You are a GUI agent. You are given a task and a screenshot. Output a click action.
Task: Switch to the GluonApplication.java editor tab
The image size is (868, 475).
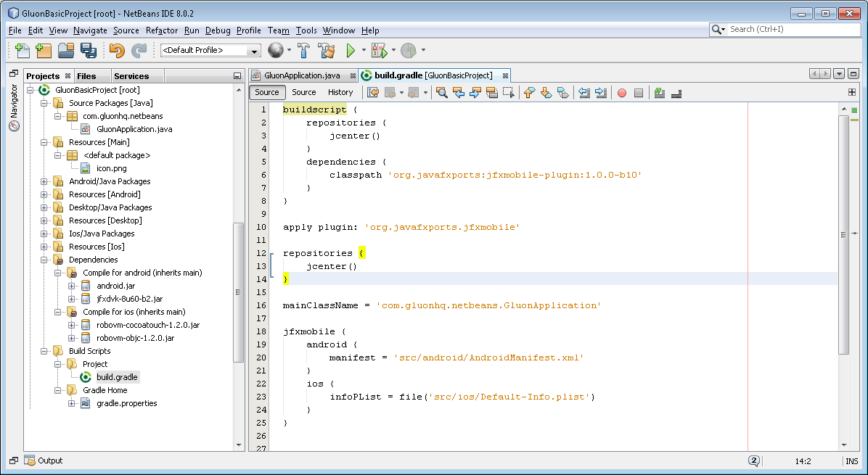click(x=302, y=75)
